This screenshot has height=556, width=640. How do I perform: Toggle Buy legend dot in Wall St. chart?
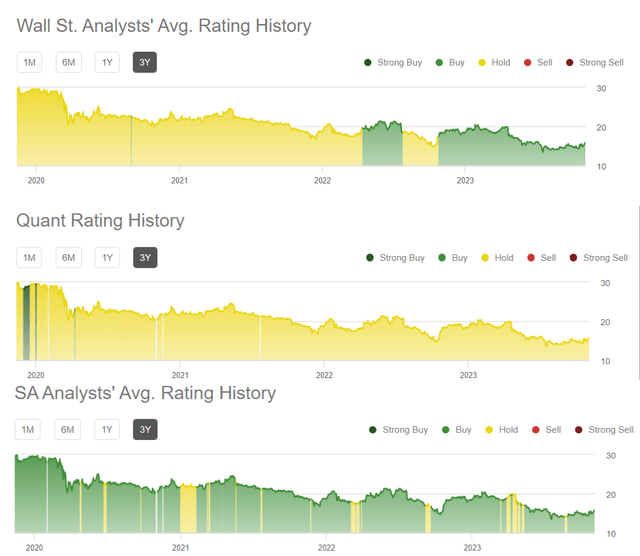[x=439, y=63]
